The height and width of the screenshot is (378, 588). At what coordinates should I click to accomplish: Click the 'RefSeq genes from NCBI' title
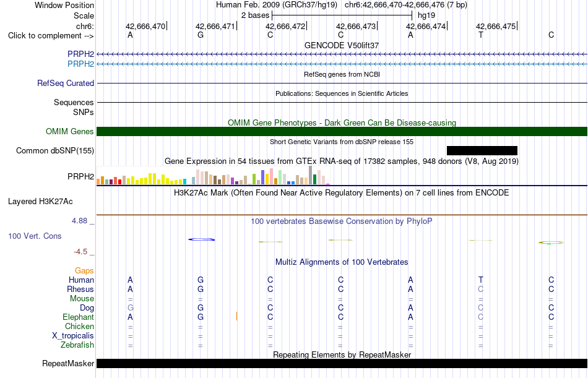(342, 74)
